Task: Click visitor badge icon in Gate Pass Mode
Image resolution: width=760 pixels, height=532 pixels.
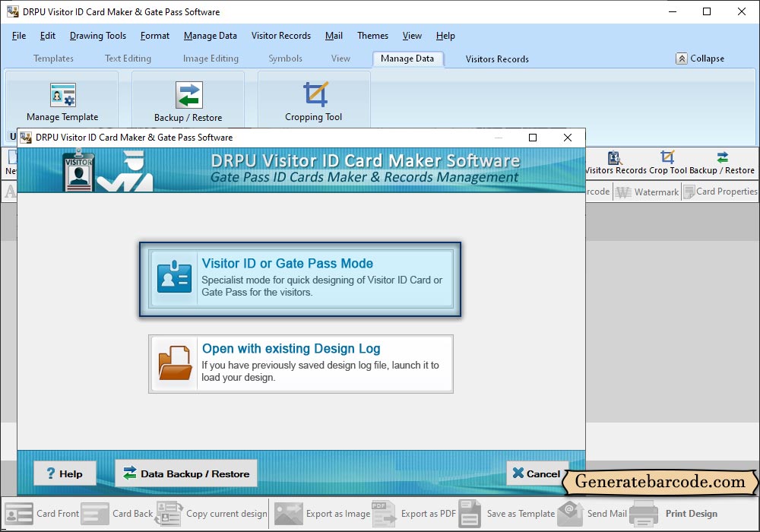Action: [175, 277]
